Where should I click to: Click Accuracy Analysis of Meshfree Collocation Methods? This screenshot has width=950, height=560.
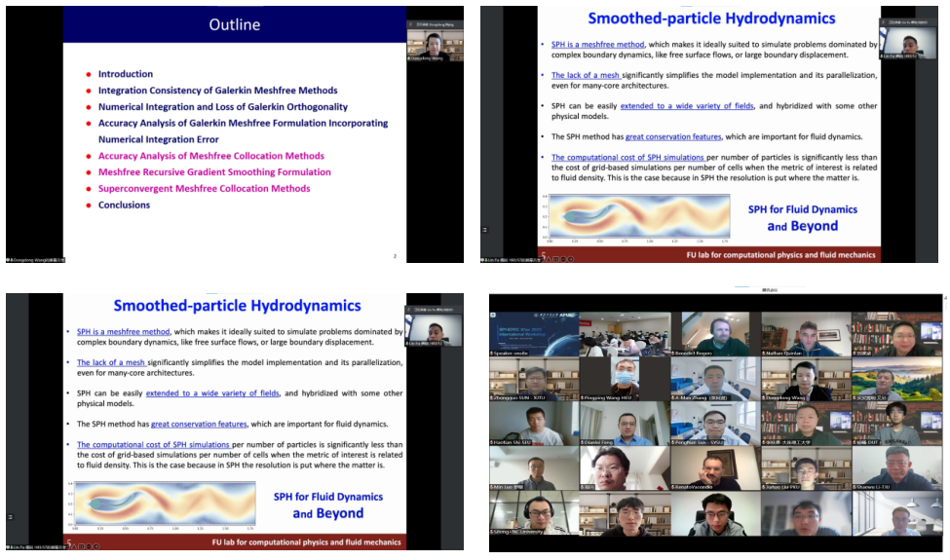pyautogui.click(x=210, y=156)
